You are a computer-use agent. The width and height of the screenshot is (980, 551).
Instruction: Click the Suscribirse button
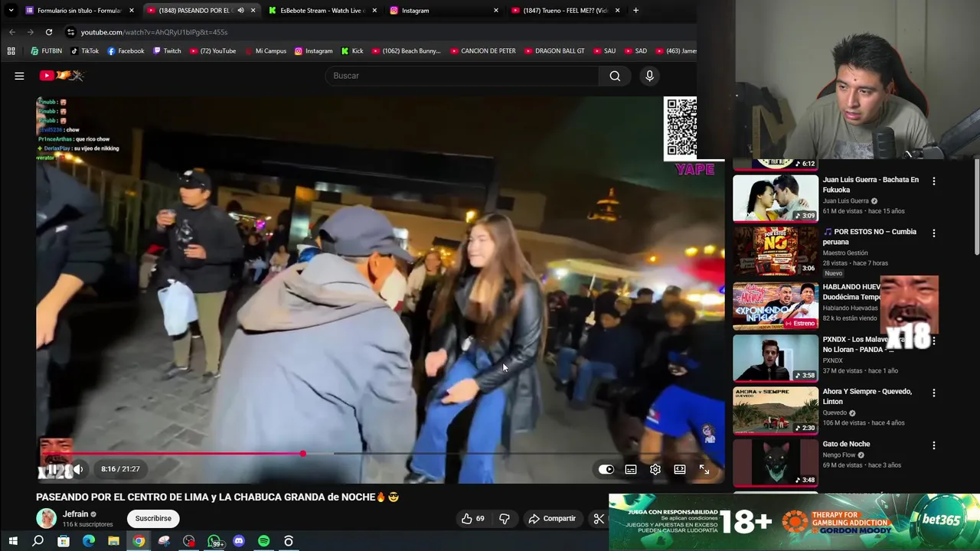[153, 518]
